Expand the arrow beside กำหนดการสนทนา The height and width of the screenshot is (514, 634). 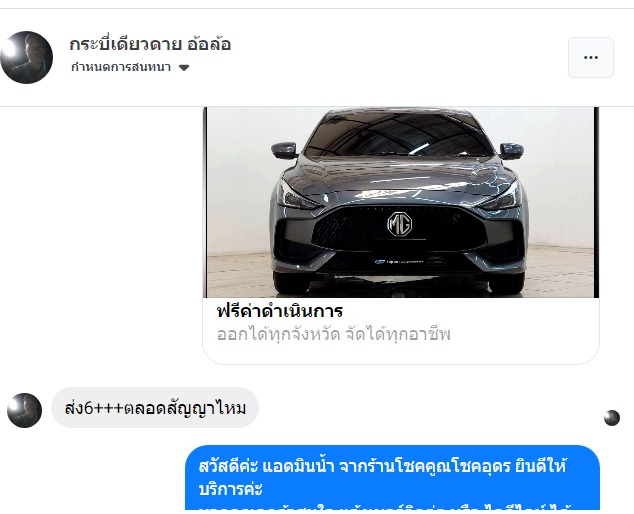[184, 68]
